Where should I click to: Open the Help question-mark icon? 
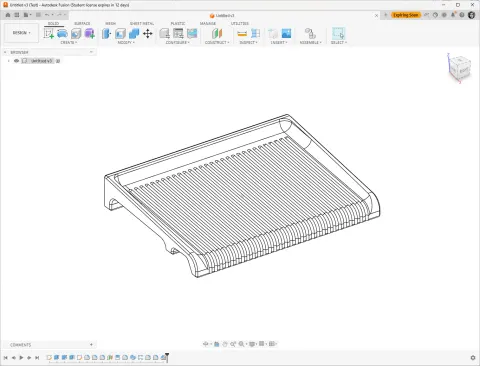point(462,15)
